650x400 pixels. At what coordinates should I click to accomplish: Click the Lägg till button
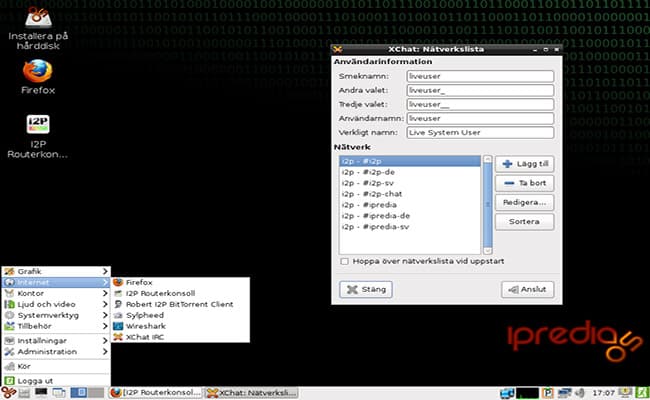[x=525, y=164]
